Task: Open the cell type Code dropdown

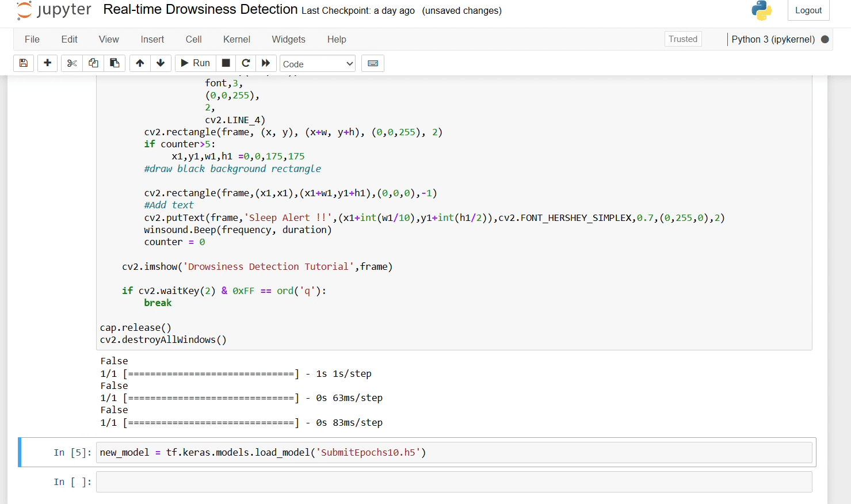Action: pyautogui.click(x=317, y=64)
